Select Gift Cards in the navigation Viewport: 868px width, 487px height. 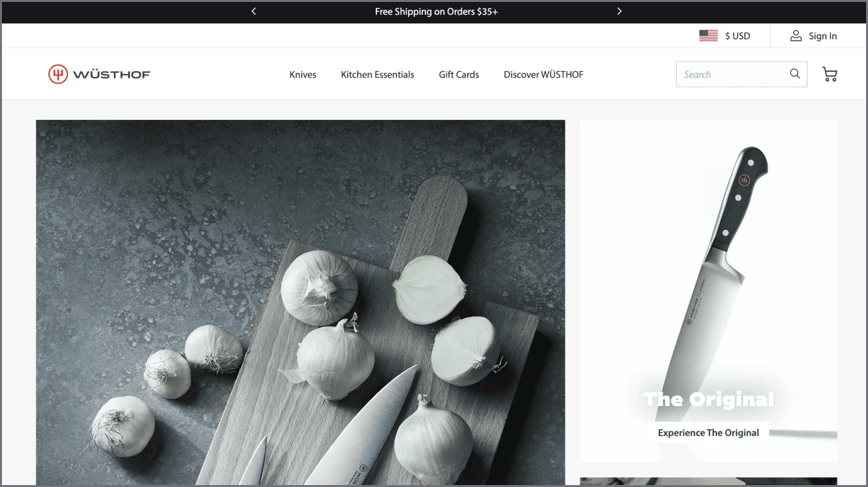point(459,74)
